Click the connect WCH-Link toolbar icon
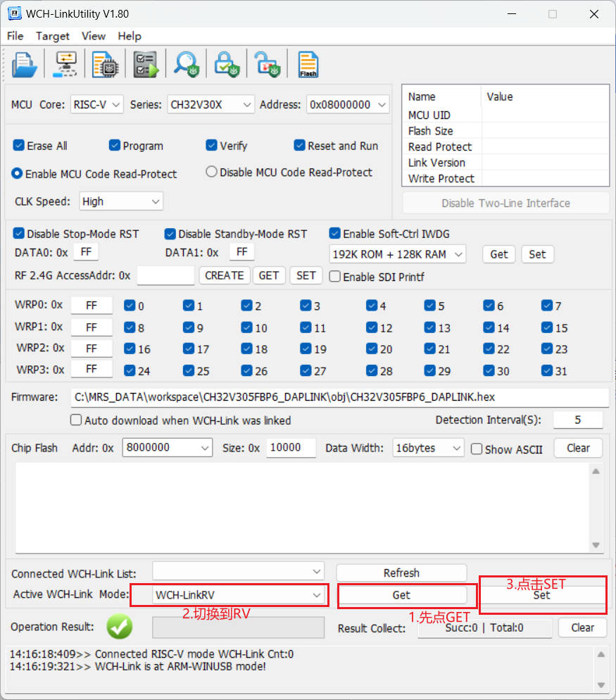The width and height of the screenshot is (616, 700). point(65,65)
